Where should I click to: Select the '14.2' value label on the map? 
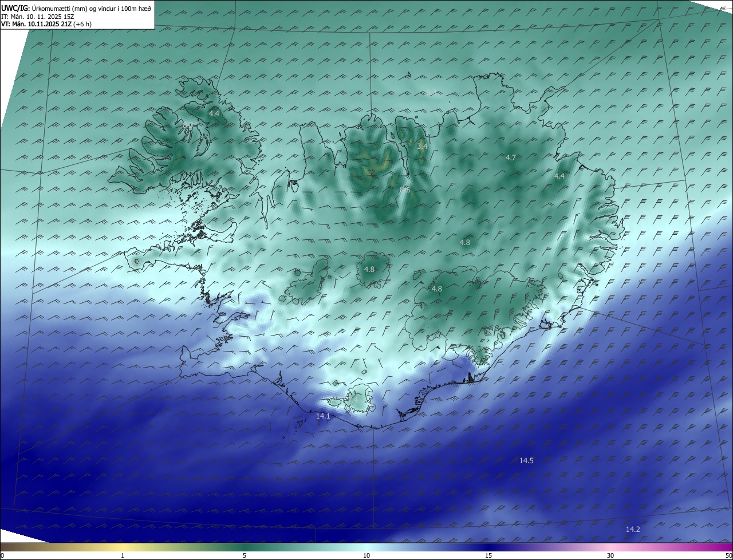click(x=633, y=530)
